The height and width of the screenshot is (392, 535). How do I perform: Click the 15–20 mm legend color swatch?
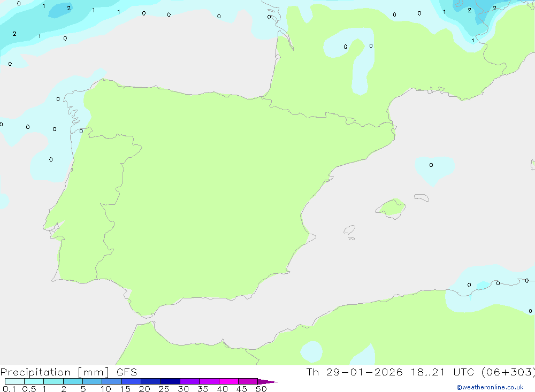[x=132, y=381]
